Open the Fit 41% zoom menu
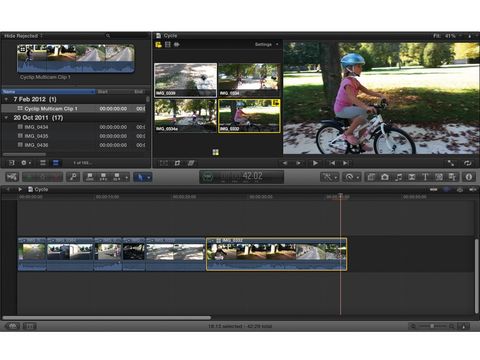Image resolution: width=480 pixels, height=360 pixels. coord(447,36)
